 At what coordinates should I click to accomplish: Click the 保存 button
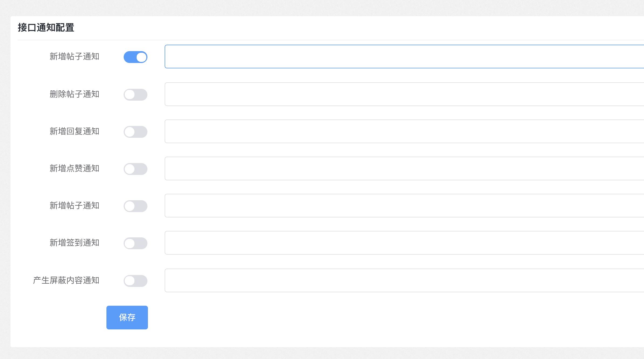(127, 318)
